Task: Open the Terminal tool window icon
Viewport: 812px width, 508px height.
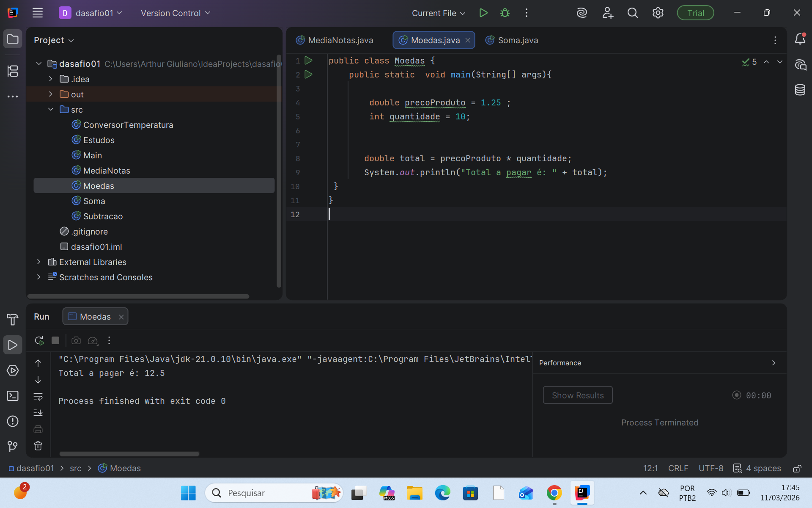Action: click(13, 396)
